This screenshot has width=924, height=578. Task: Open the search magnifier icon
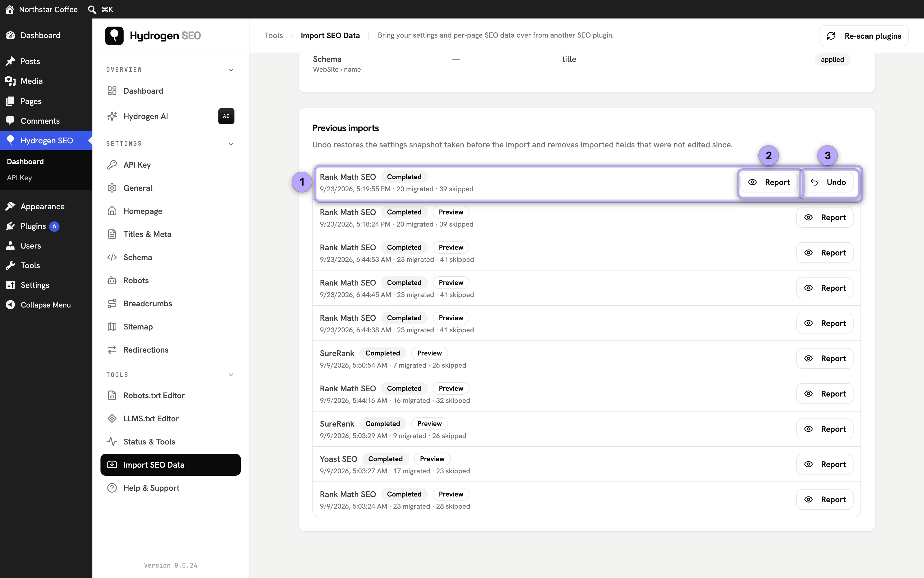[x=92, y=9]
